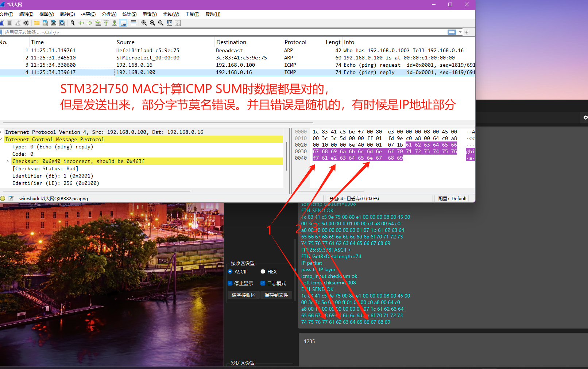Select the Identifier (BE): 1 field
The height and width of the screenshot is (369, 588).
(x=53, y=176)
